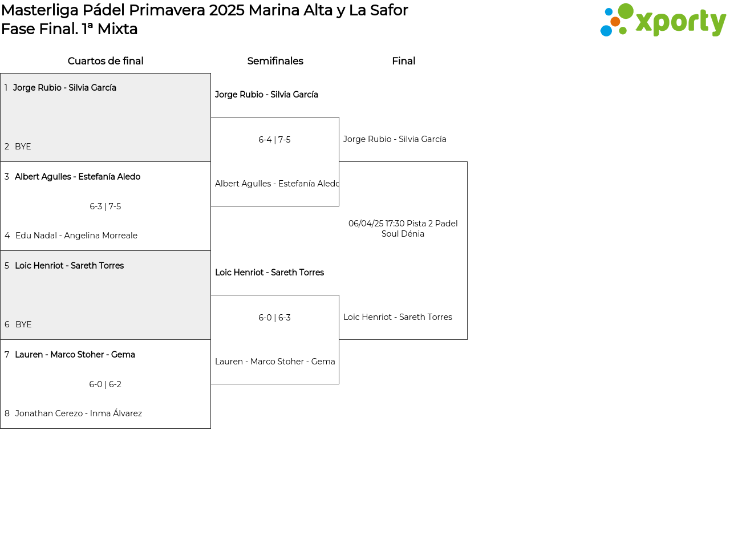Click Loic Henriot - Sareth Torres finalist entry
The width and height of the screenshot is (730, 560).
point(398,317)
